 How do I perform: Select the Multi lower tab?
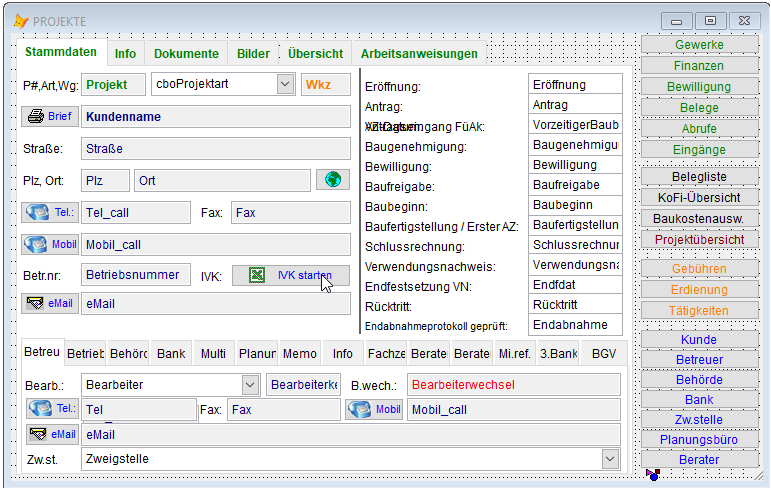click(213, 354)
